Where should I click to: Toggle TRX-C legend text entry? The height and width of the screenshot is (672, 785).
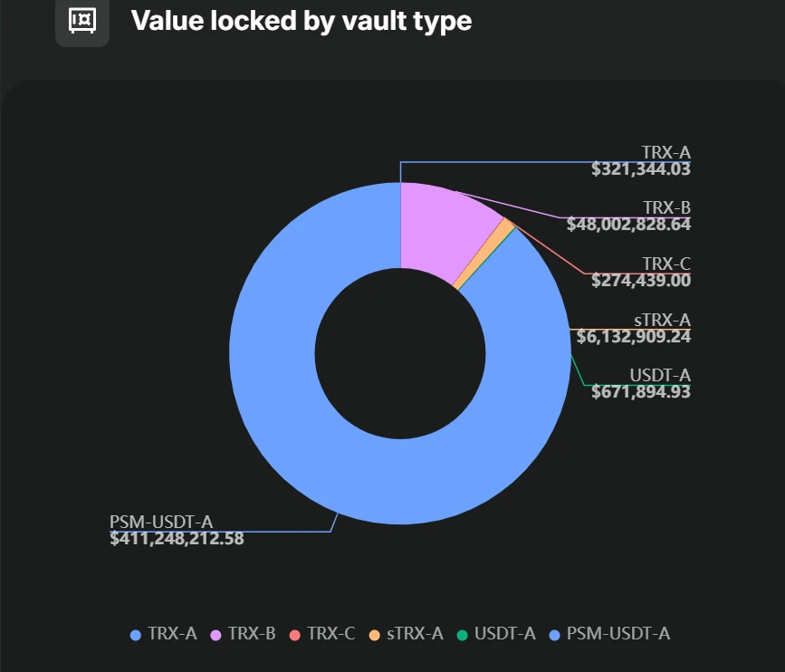[x=331, y=634]
